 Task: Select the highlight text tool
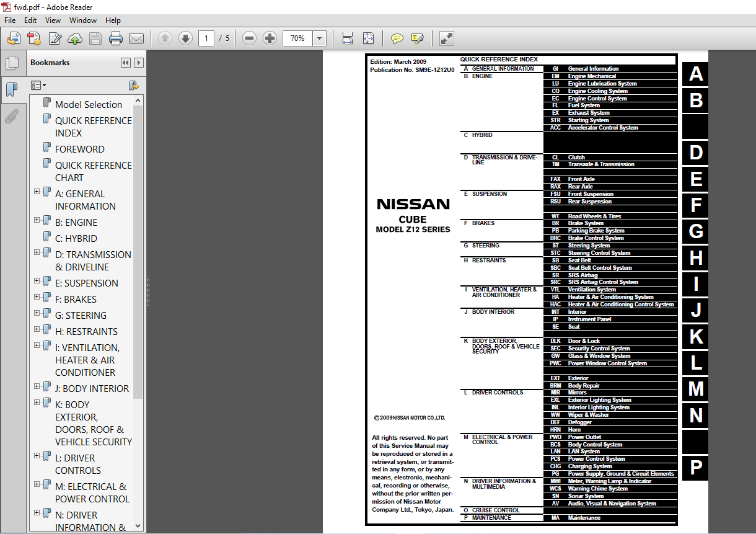pyautogui.click(x=418, y=38)
